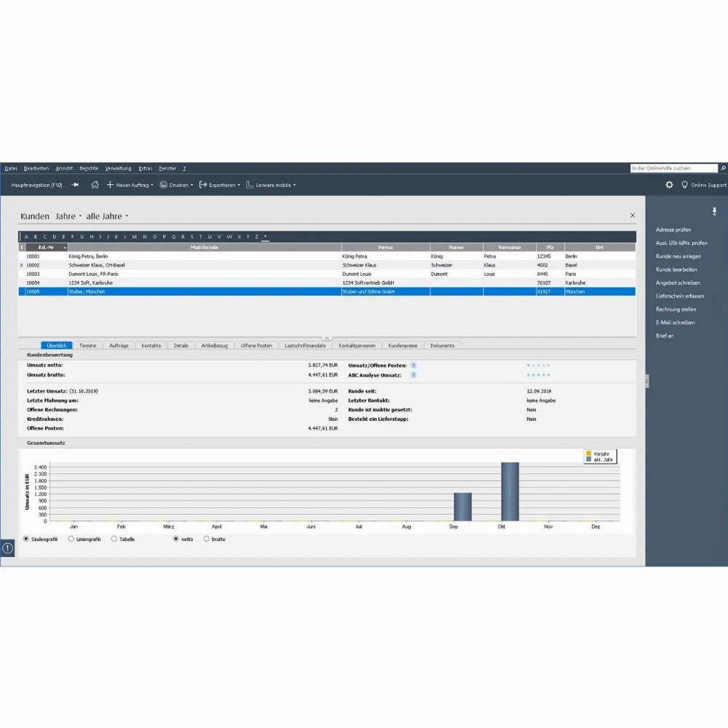The height and width of the screenshot is (728, 728).
Task: Click the ABC Analyse star rating
Action: pos(538,375)
